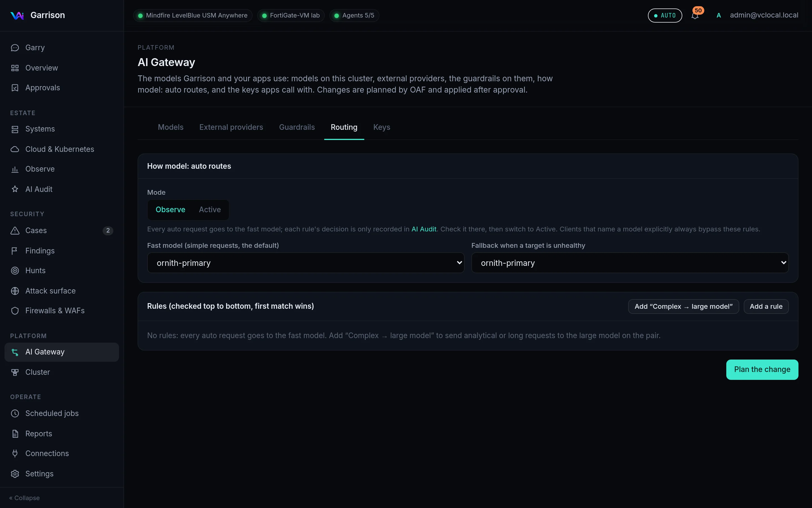Open the Connections plug icon
This screenshot has height=508, width=812.
[x=15, y=454]
